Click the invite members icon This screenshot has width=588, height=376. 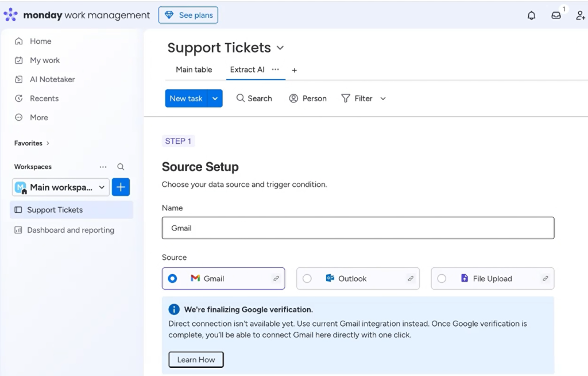[x=580, y=16]
